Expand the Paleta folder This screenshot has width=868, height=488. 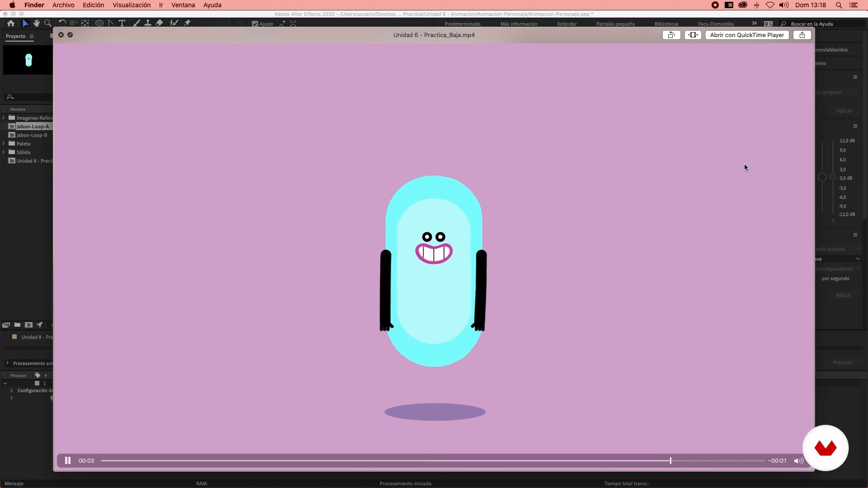click(4, 144)
